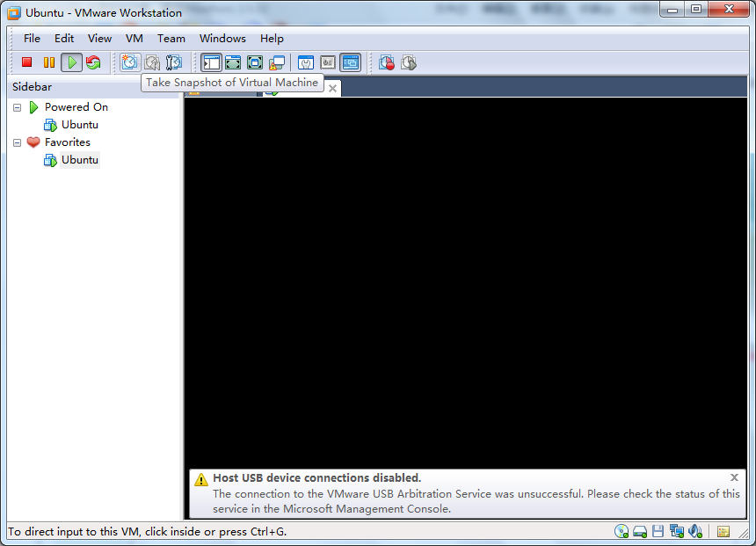Viewport: 756px width, 546px height.
Task: Open the Team menu
Action: 171,39
